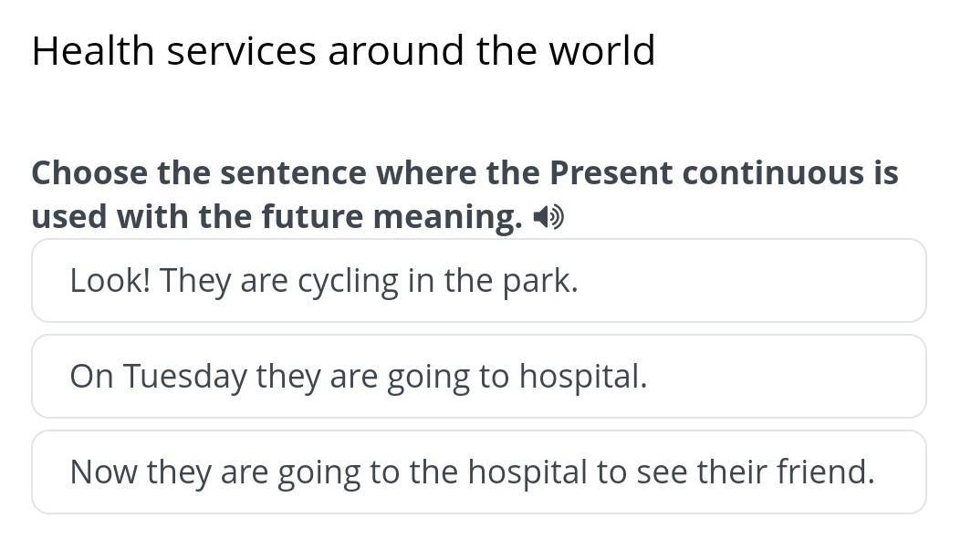Pick "Now they are going to the hospital" option

click(x=478, y=472)
